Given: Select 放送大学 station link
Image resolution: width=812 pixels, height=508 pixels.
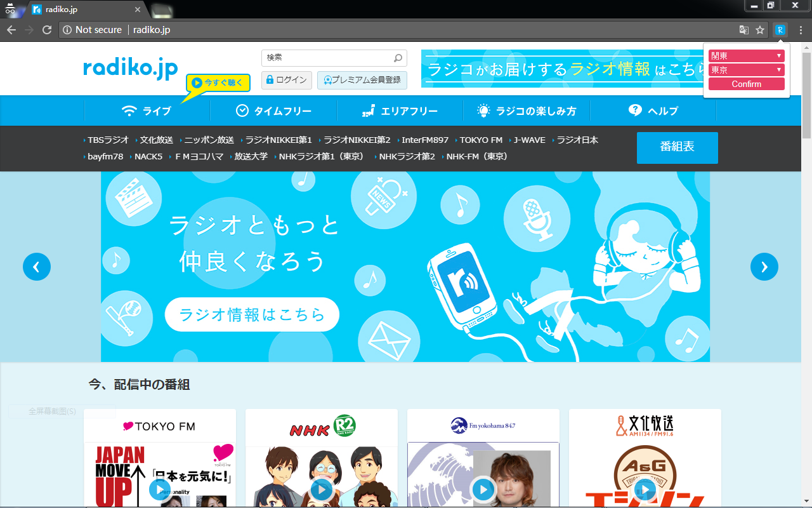Looking at the screenshot, I should tap(251, 156).
